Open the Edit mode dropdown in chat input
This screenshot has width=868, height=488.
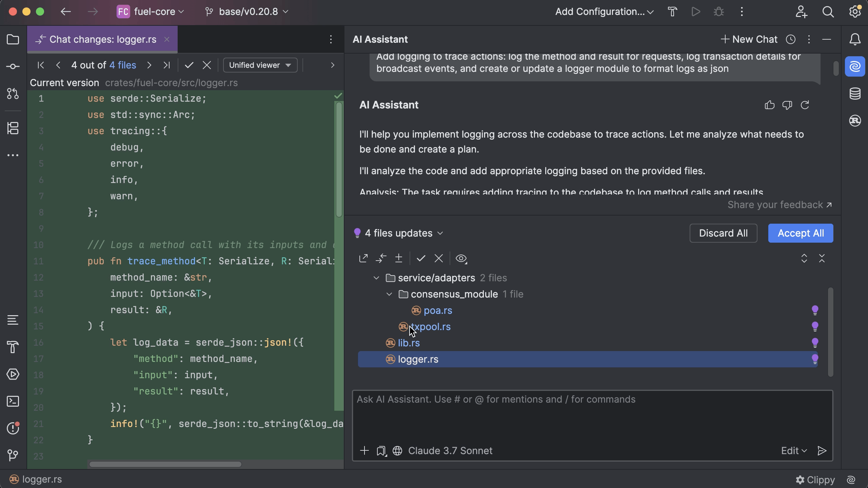click(x=794, y=451)
